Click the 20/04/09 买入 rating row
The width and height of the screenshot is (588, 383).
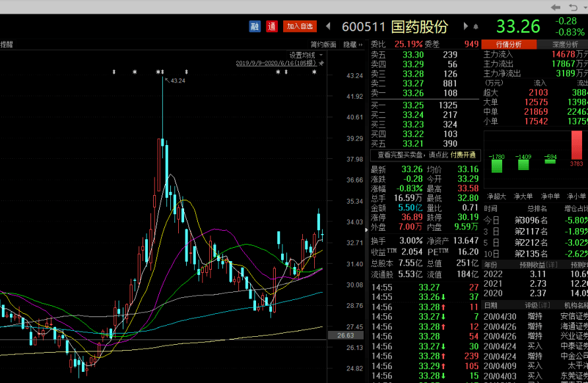tap(535, 366)
